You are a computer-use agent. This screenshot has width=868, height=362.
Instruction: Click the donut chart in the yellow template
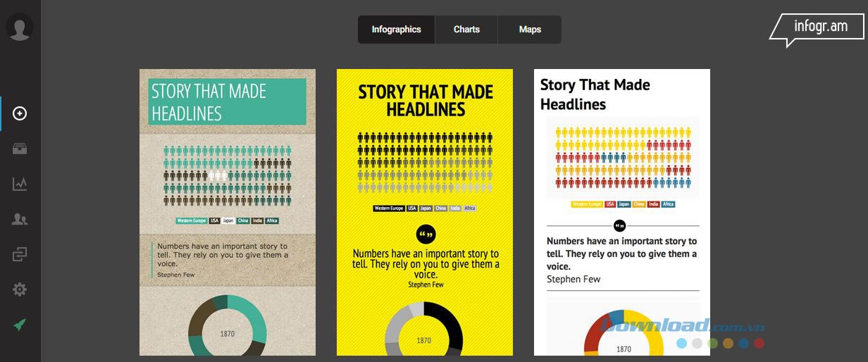click(x=424, y=330)
